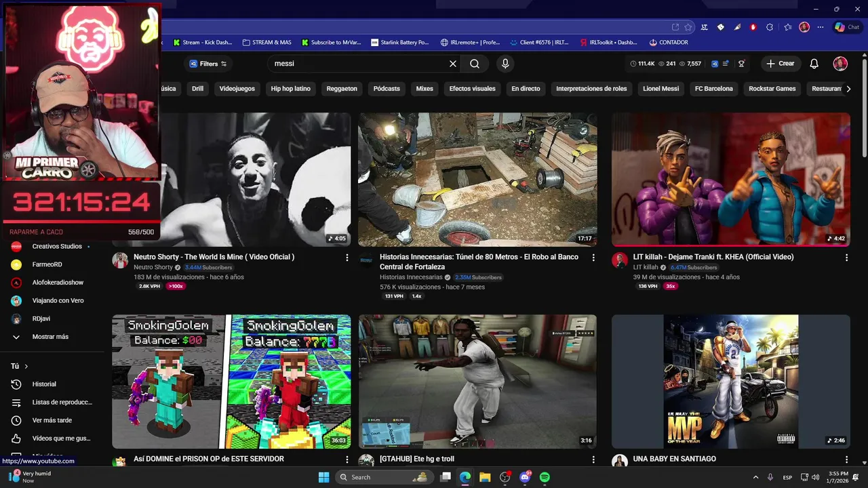
Task: Select the Reggaeton filter chip
Action: coord(342,89)
